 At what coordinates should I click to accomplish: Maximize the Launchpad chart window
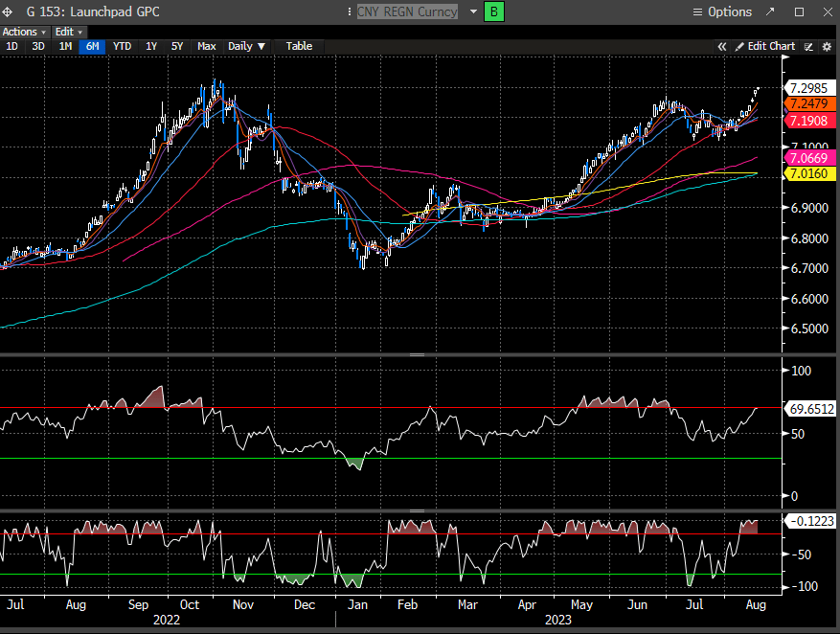point(799,11)
